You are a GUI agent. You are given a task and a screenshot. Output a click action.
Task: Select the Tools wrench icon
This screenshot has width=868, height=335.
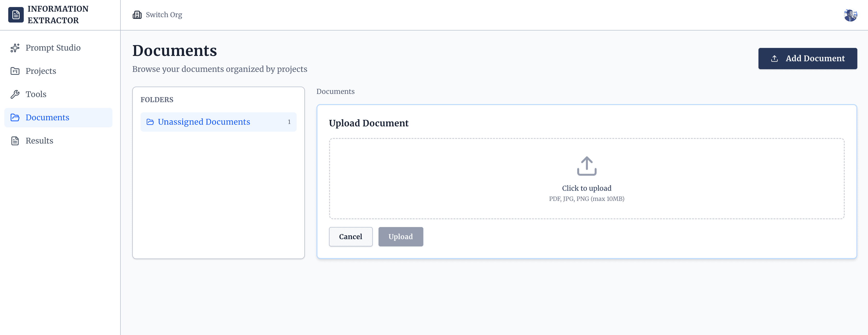[15, 94]
